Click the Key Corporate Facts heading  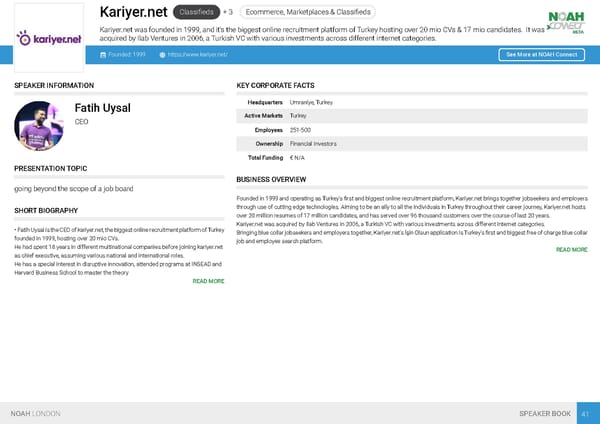click(x=275, y=86)
